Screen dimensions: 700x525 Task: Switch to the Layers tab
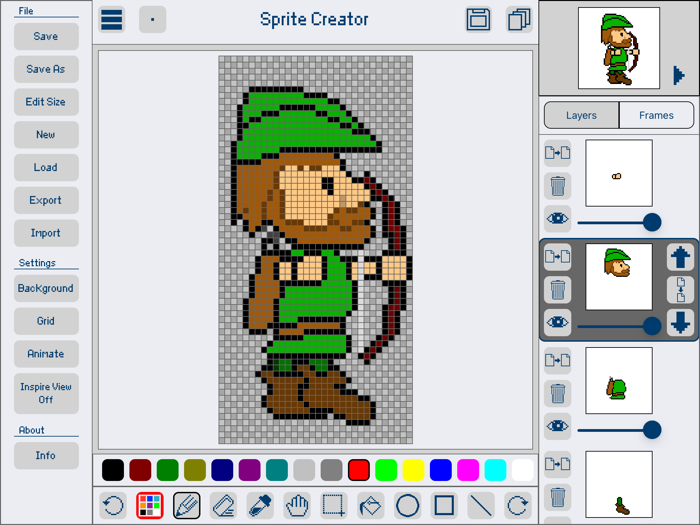(581, 115)
